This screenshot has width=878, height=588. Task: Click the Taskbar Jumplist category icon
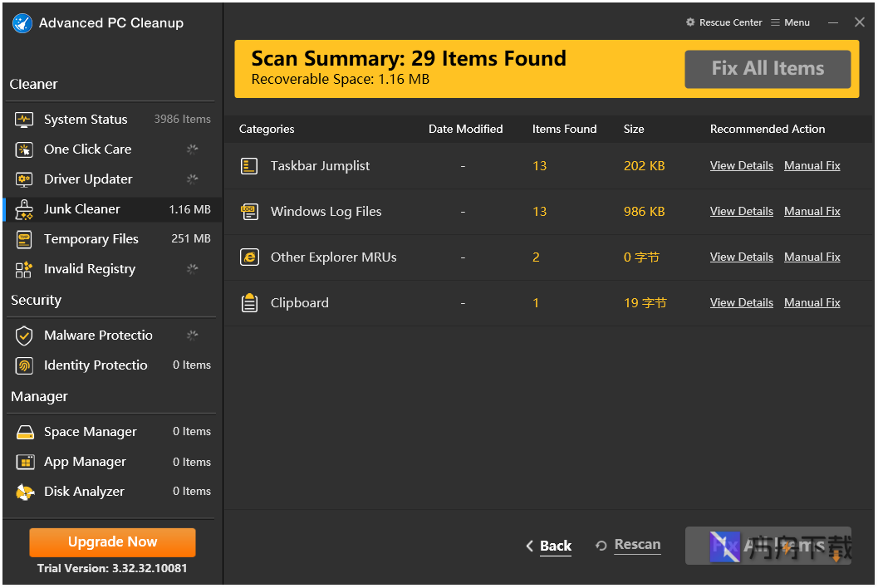coord(249,166)
